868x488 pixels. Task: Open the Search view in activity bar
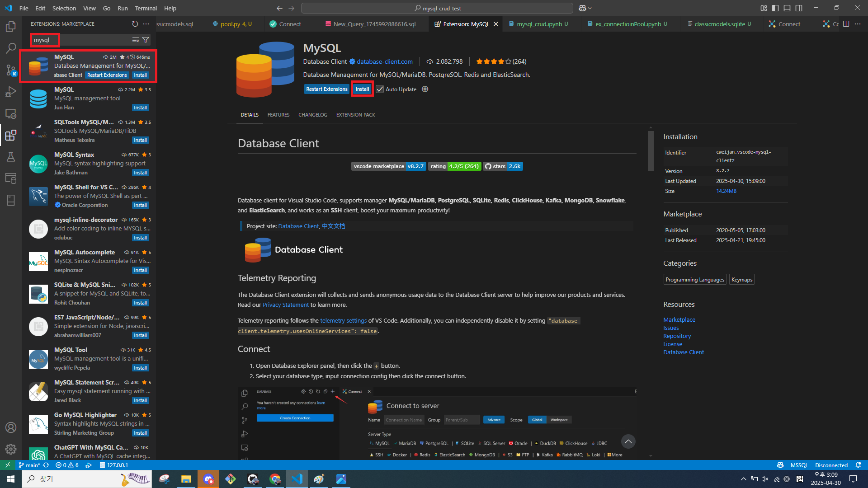point(11,48)
